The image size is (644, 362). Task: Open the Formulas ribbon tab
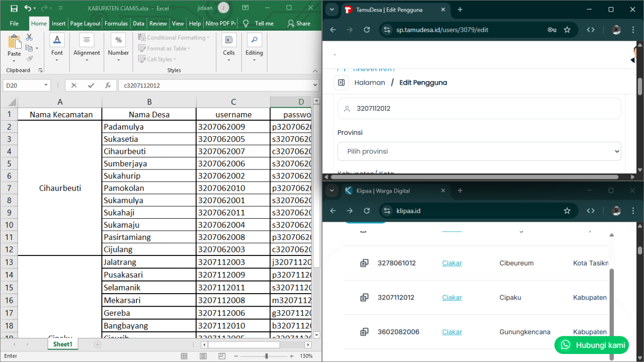(116, 24)
